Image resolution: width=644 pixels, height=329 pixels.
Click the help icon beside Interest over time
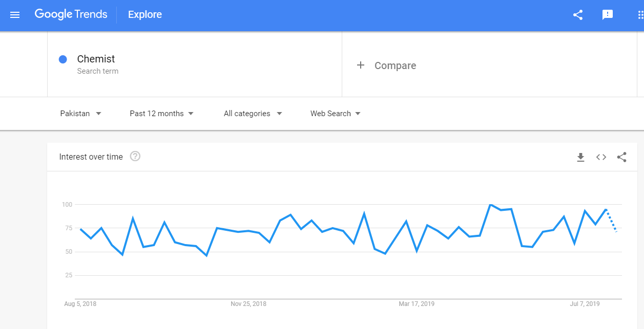pos(135,157)
